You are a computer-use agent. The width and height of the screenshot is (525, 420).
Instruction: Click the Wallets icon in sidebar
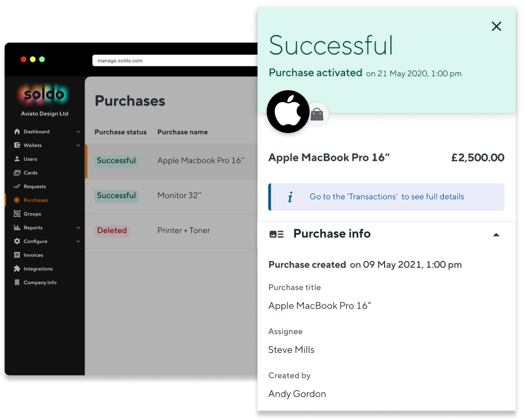(x=17, y=145)
